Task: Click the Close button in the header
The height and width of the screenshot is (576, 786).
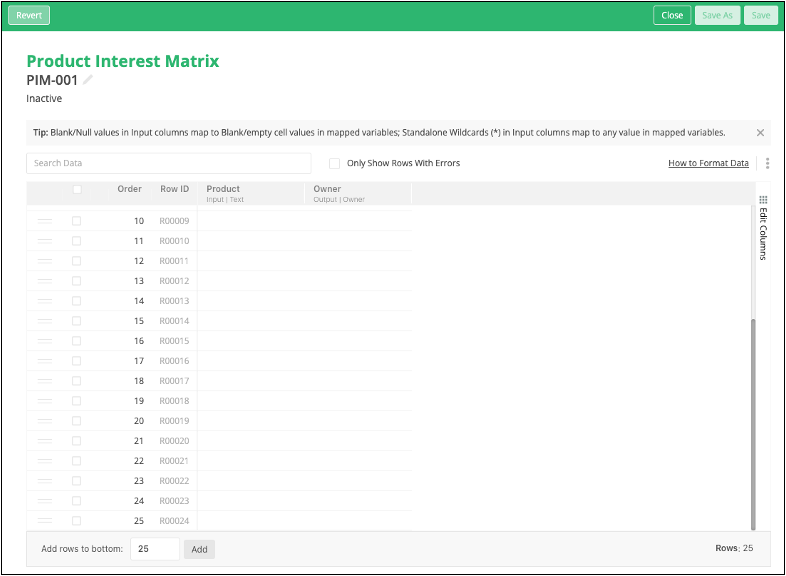Action: point(672,16)
